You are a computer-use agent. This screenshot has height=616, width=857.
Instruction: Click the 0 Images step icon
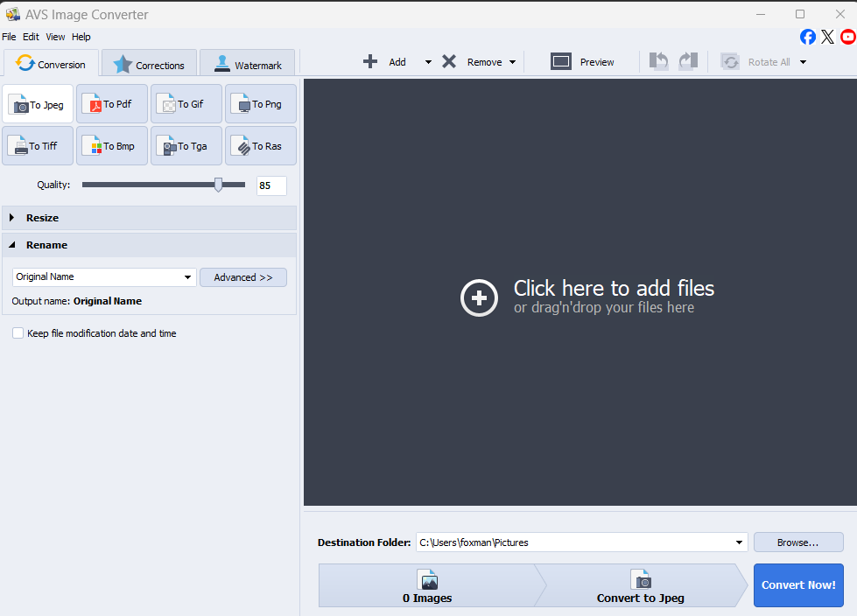tap(429, 579)
